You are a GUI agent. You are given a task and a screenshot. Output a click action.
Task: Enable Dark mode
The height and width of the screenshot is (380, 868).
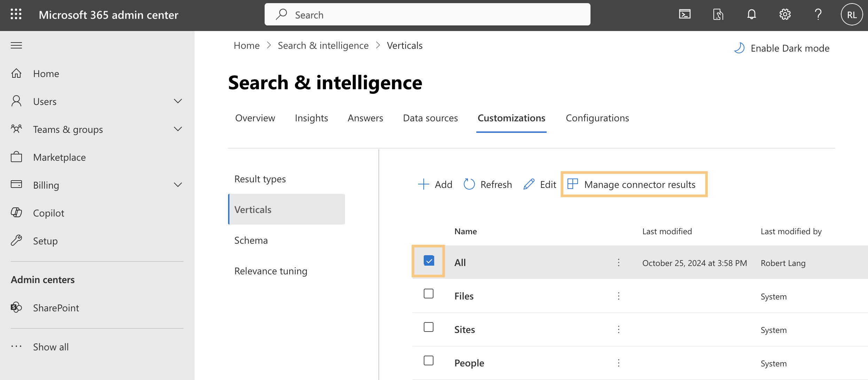click(x=782, y=48)
